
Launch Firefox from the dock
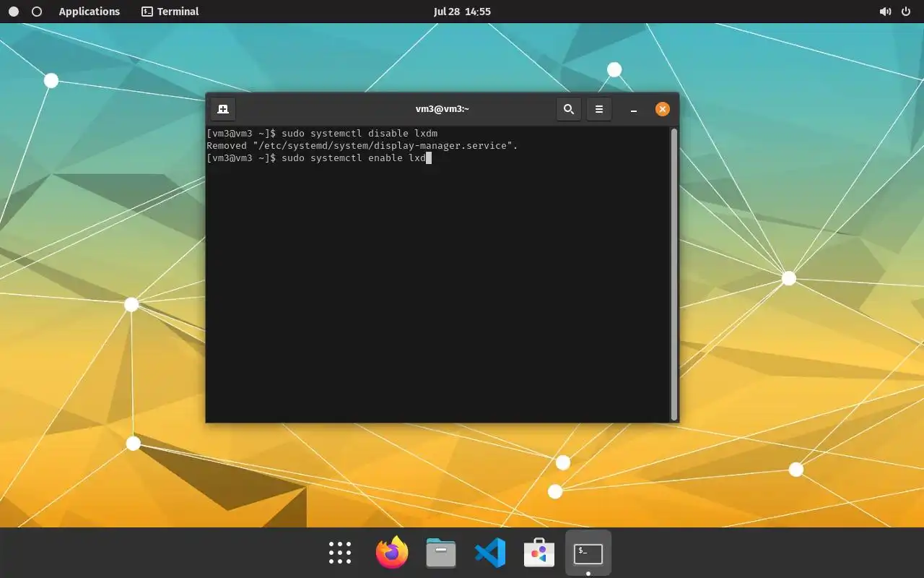pos(392,553)
